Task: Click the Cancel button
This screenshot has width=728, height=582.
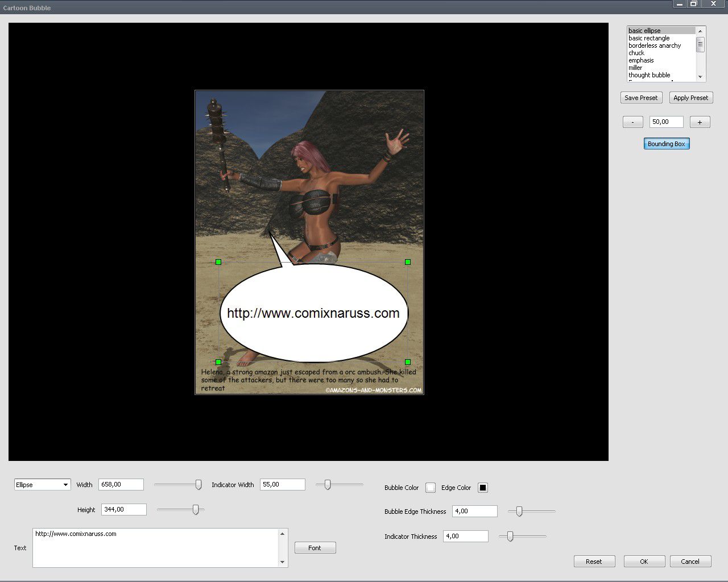Action: click(x=690, y=562)
